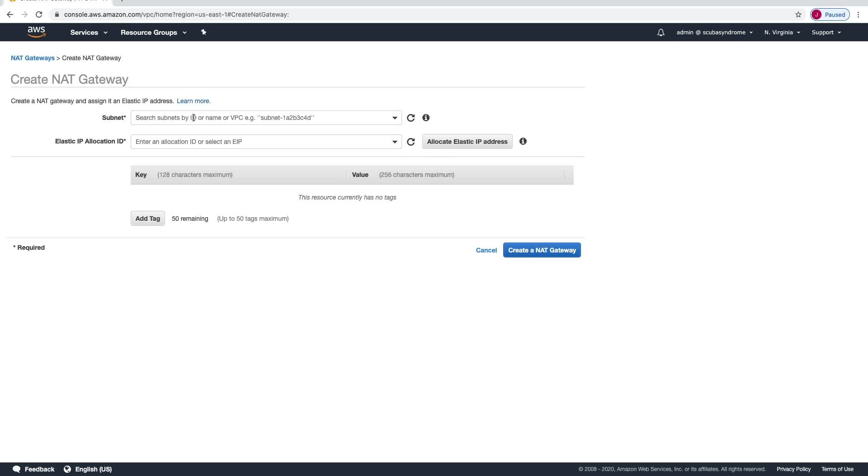Click the Add Tag button
Viewport: 868px width, 476px height.
pyautogui.click(x=148, y=219)
